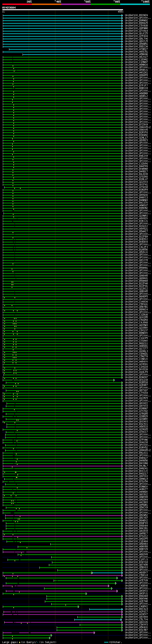Select hit label UniRef100_Q56W51

137,44
